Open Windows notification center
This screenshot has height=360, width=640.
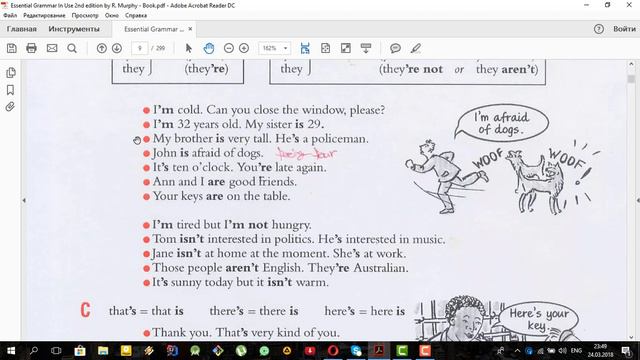pyautogui.click(x=627, y=351)
